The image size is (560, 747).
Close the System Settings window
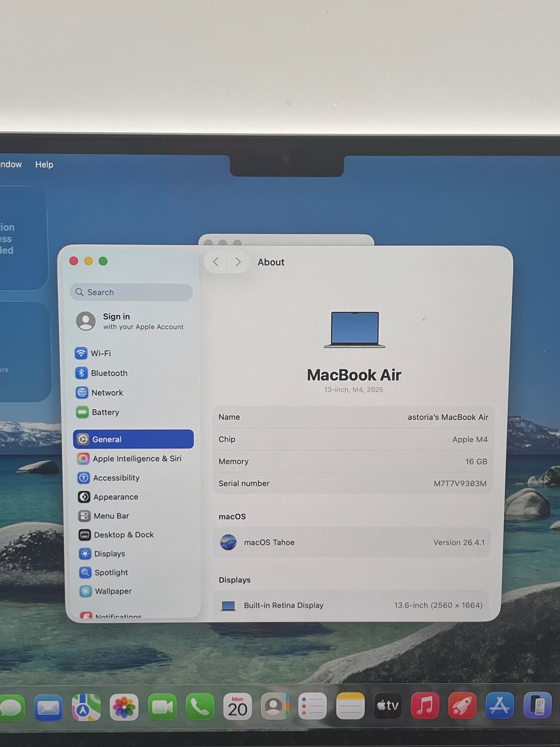click(x=74, y=261)
